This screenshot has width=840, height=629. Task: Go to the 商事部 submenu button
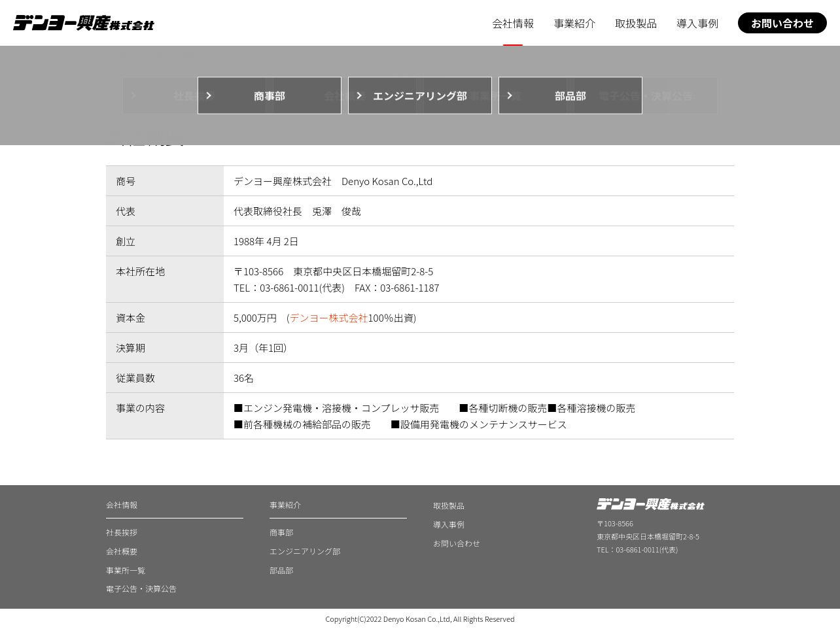[270, 95]
